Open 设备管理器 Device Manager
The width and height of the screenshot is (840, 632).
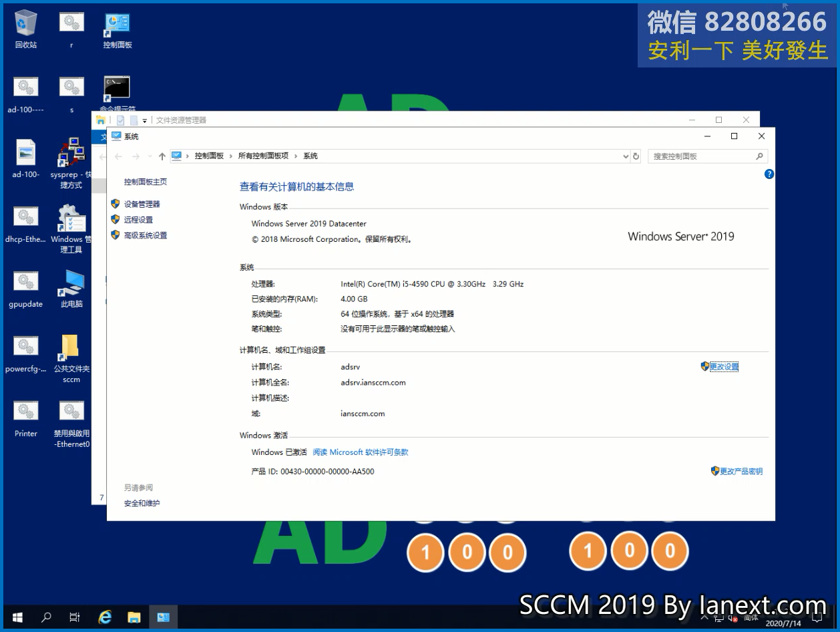tap(142, 204)
